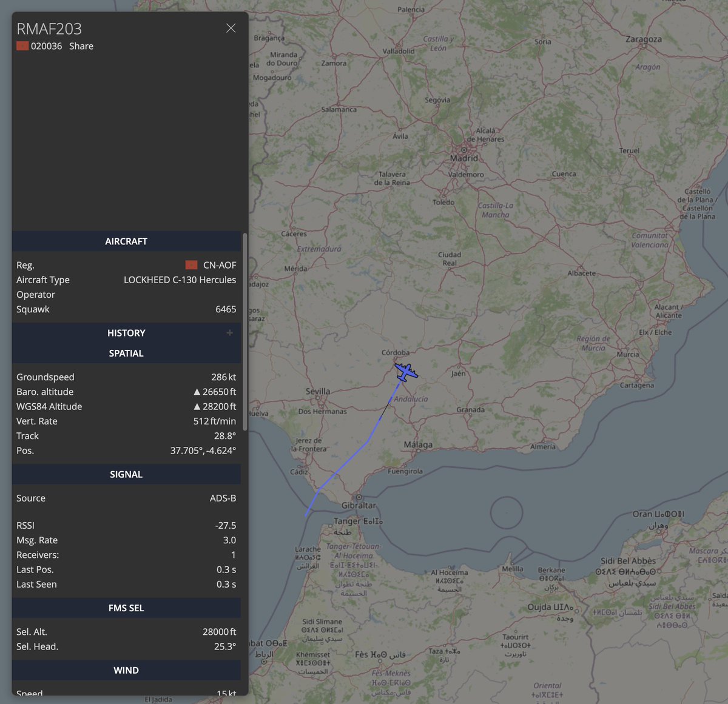Expand the HISTORY section with plus icon

point(230,333)
